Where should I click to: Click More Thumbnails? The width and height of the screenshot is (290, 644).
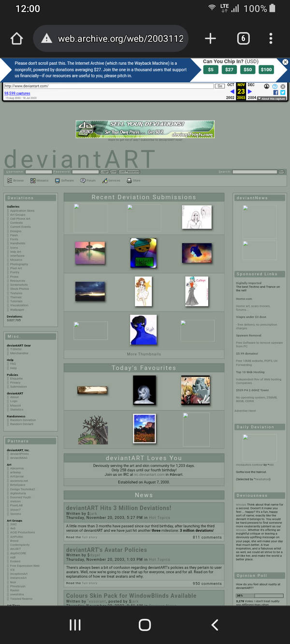pyautogui.click(x=144, y=354)
